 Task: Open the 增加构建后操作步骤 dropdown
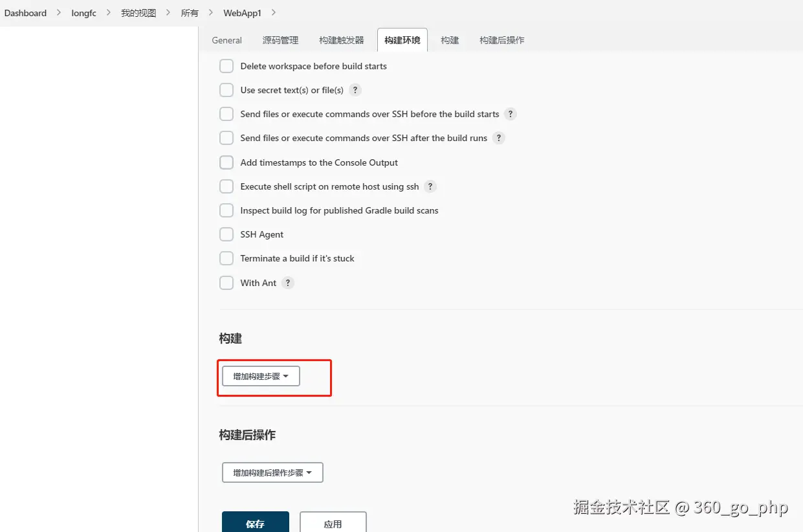272,472
